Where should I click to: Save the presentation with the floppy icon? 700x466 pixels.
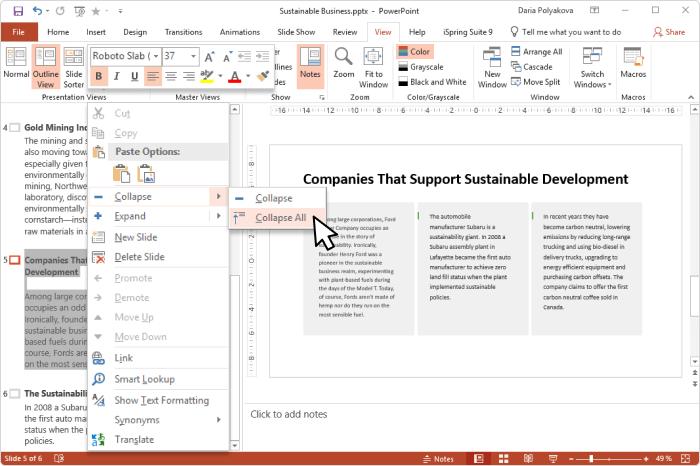[18, 11]
